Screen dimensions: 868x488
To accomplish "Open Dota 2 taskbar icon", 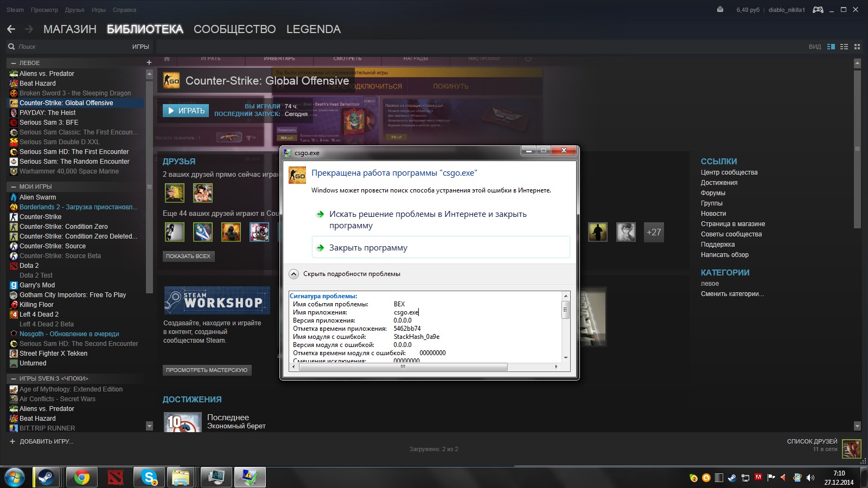I will 116,477.
